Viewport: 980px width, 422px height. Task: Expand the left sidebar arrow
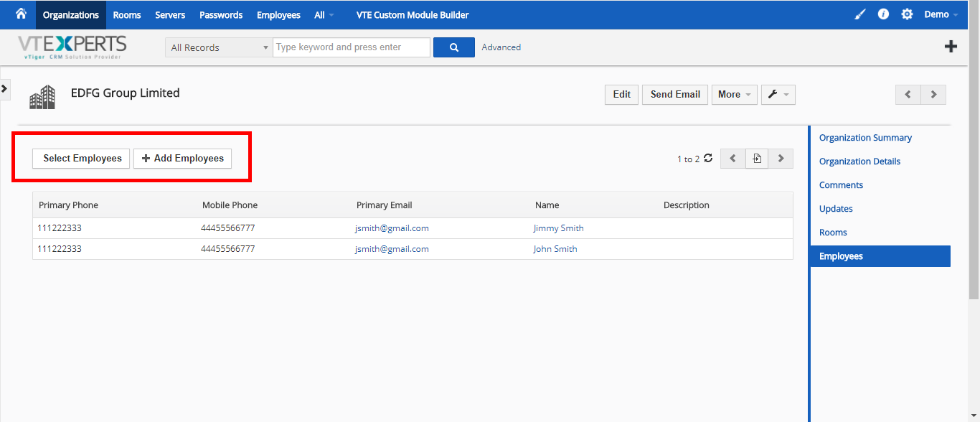(4, 88)
